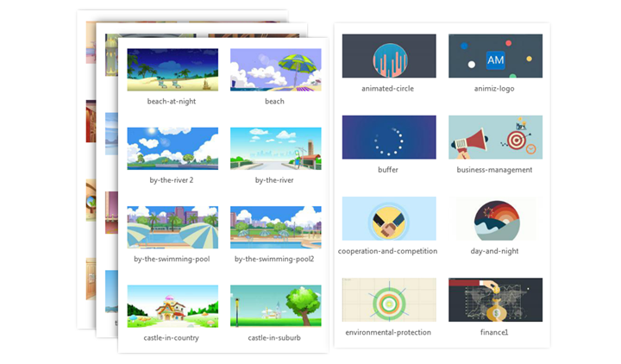Select the by-the-swimming-pool background thumbnail
621x364 pixels.
(172, 227)
